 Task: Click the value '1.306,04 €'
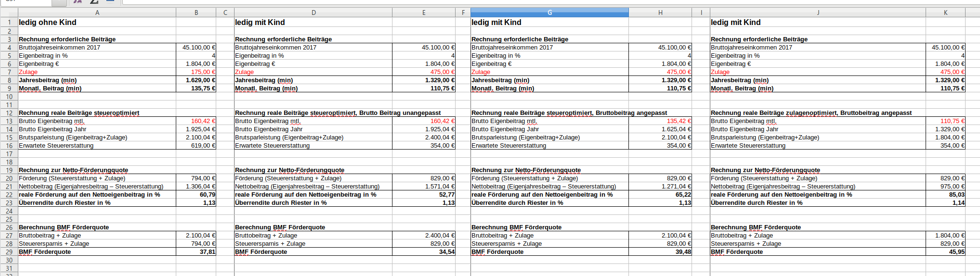coord(201,187)
